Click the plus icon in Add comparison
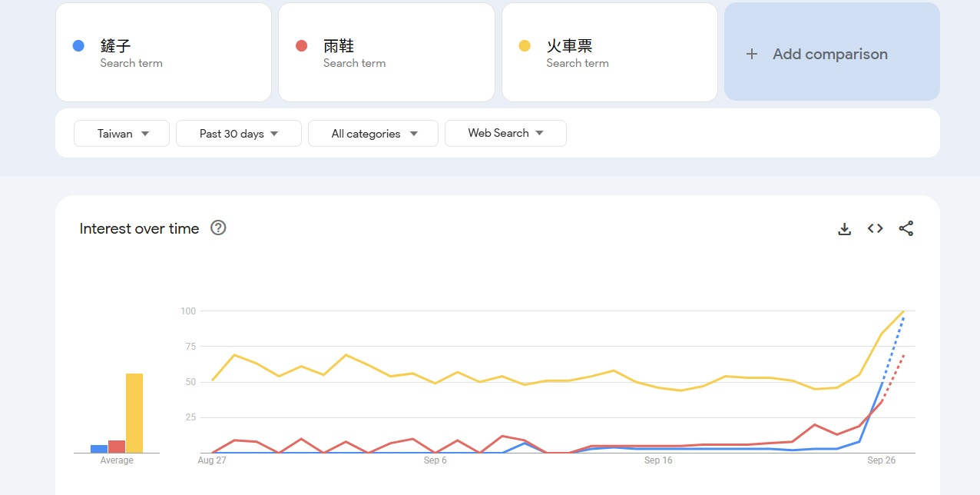980x495 pixels. point(752,54)
